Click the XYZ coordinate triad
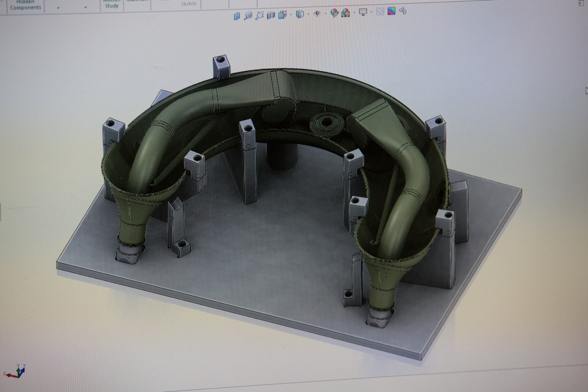The image size is (588, 392). click(15, 371)
